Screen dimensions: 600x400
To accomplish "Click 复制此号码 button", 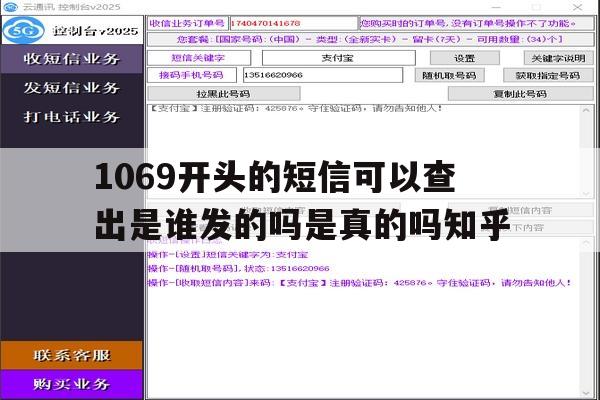I will click(x=520, y=94).
